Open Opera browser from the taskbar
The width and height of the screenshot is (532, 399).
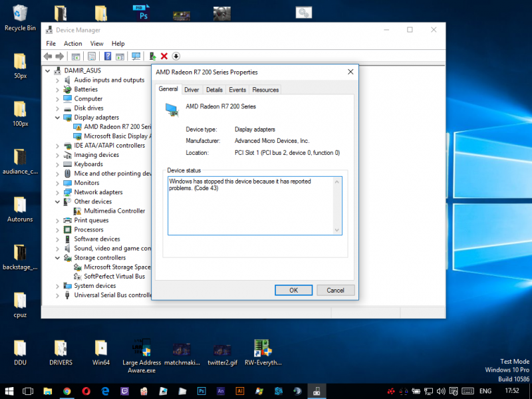(86, 391)
